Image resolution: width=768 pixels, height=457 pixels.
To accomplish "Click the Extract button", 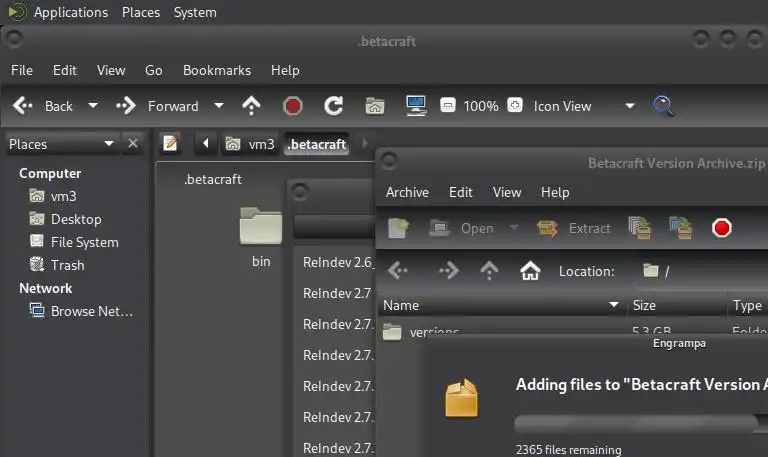I will click(574, 228).
